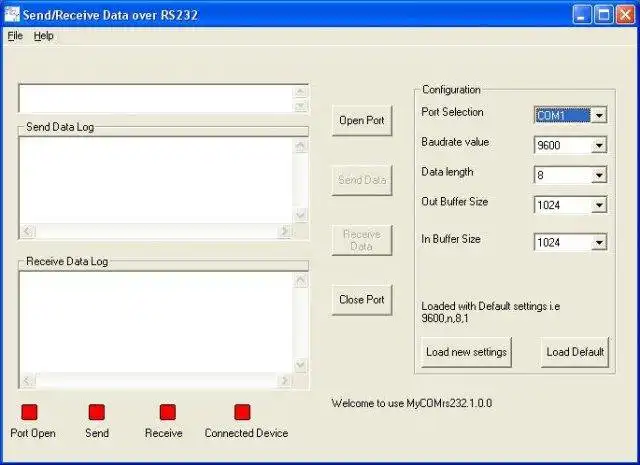The height and width of the screenshot is (465, 640).
Task: Click the Port Selection label
Action: [452, 112]
